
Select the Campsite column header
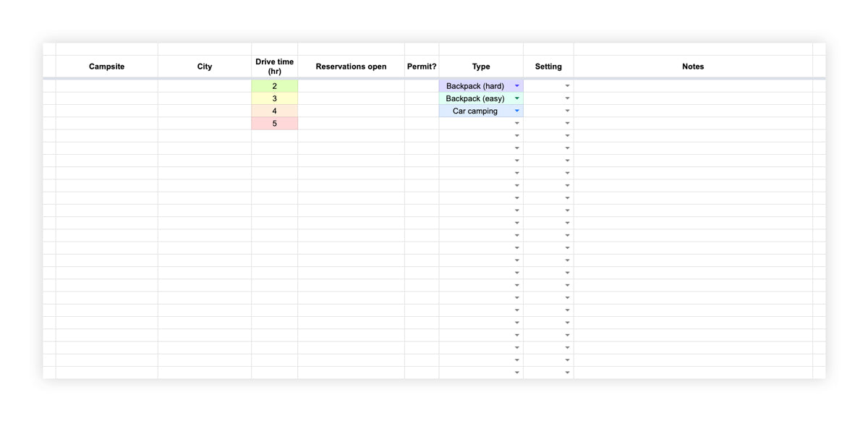pyautogui.click(x=106, y=67)
